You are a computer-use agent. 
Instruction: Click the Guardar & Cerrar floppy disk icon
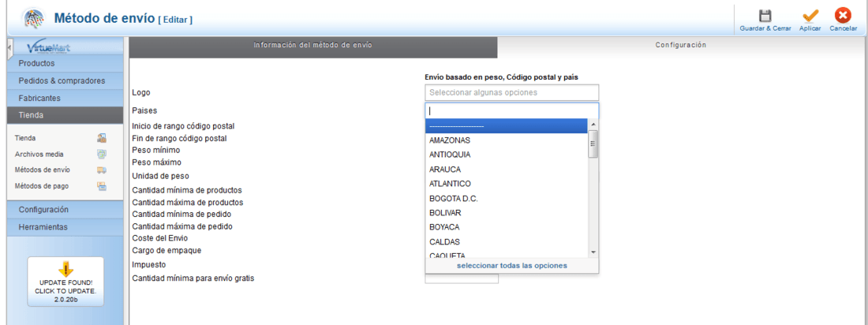[765, 16]
